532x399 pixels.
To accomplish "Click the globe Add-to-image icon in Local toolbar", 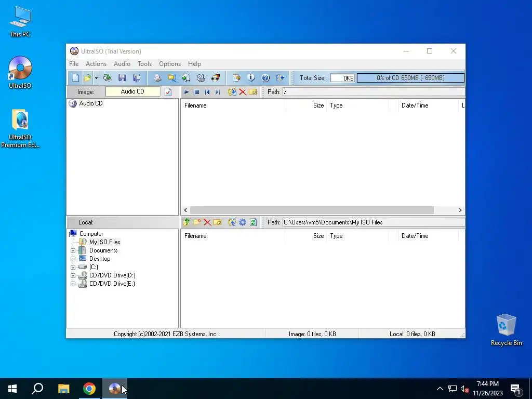I will pyautogui.click(x=232, y=222).
